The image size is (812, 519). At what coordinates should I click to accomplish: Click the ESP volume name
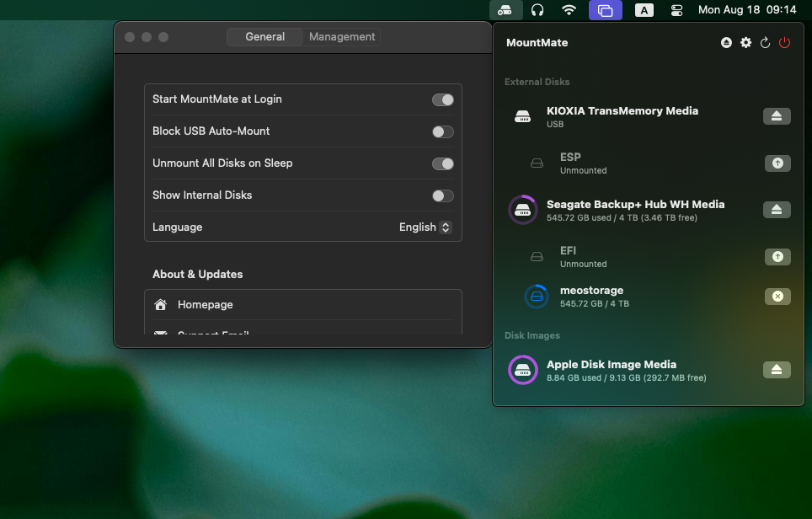click(x=570, y=157)
